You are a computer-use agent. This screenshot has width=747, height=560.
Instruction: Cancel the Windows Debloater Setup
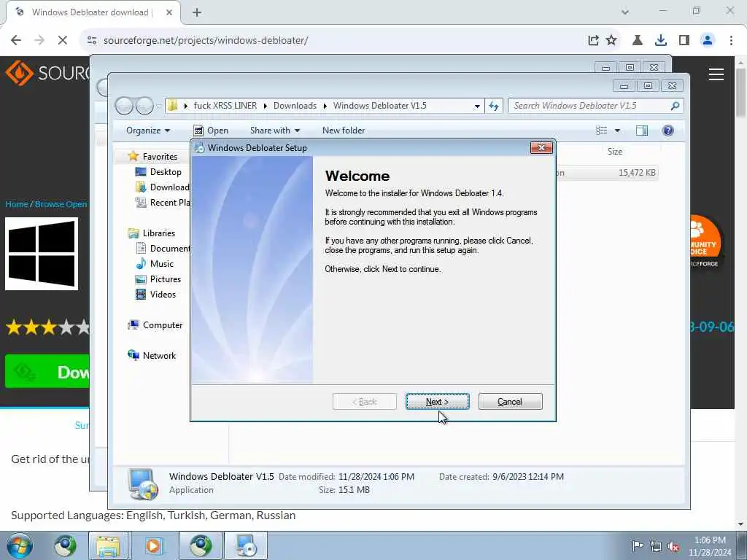tap(510, 402)
